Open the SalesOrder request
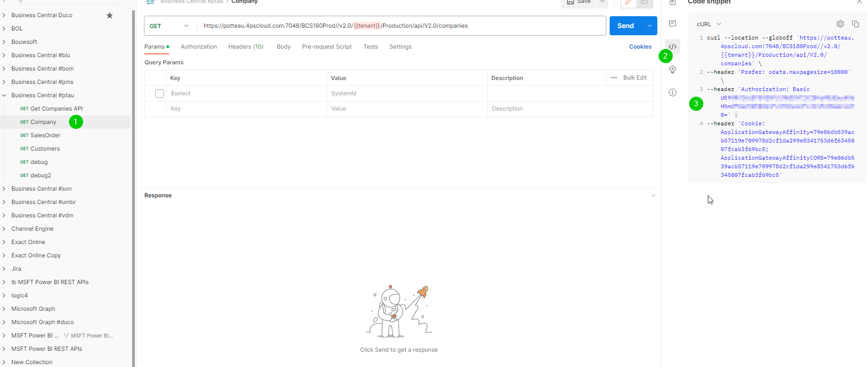This screenshot has width=868, height=367. tap(45, 135)
